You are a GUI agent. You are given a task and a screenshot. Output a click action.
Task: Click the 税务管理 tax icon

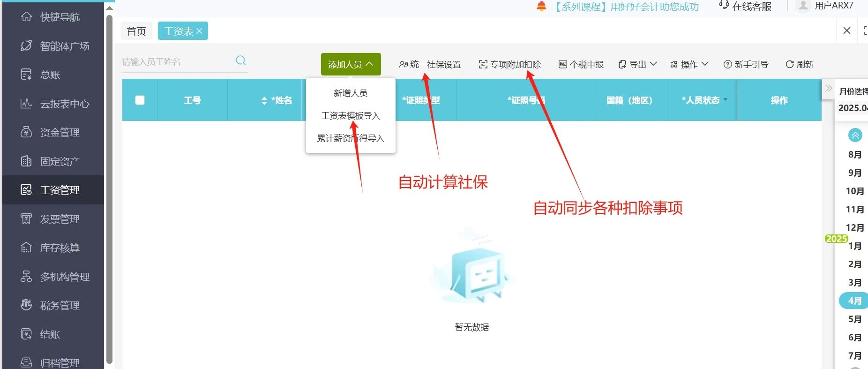click(x=26, y=305)
